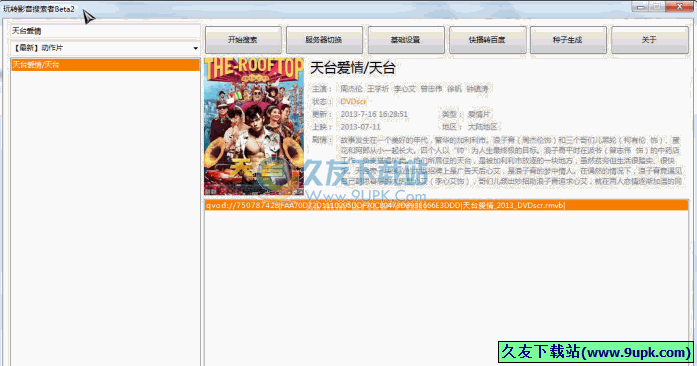Viewport: 697px width, 366px height.
Task: Open the 关于 about button
Action: [x=649, y=40]
